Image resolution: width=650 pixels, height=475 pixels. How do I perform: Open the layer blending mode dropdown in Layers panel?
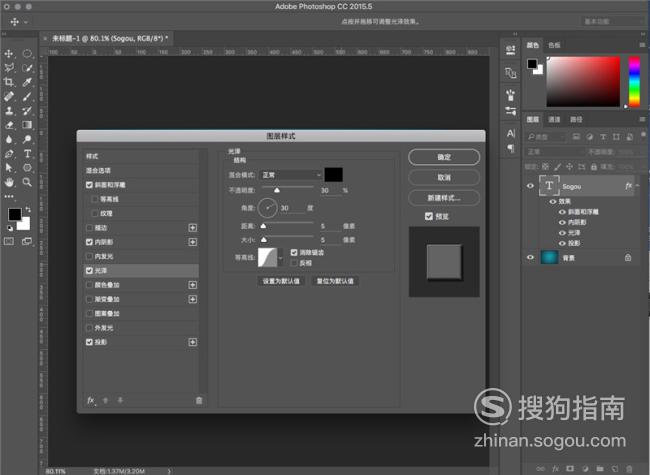pyautogui.click(x=553, y=152)
